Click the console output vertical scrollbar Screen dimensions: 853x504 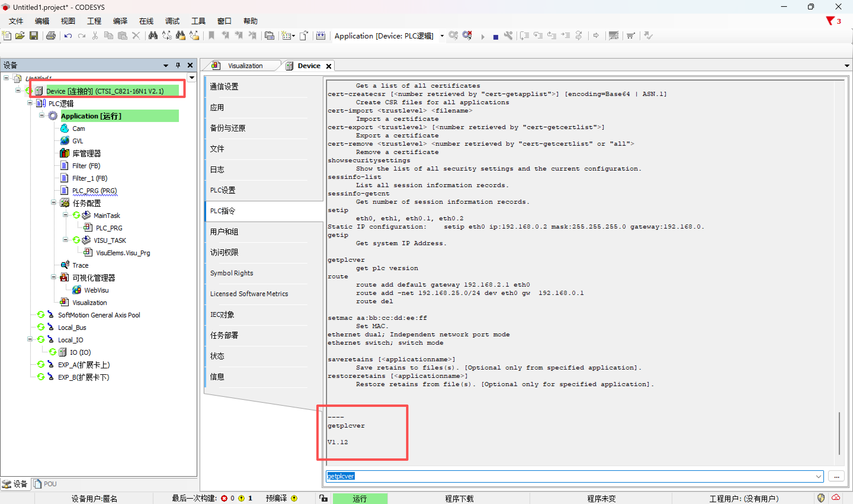839,433
